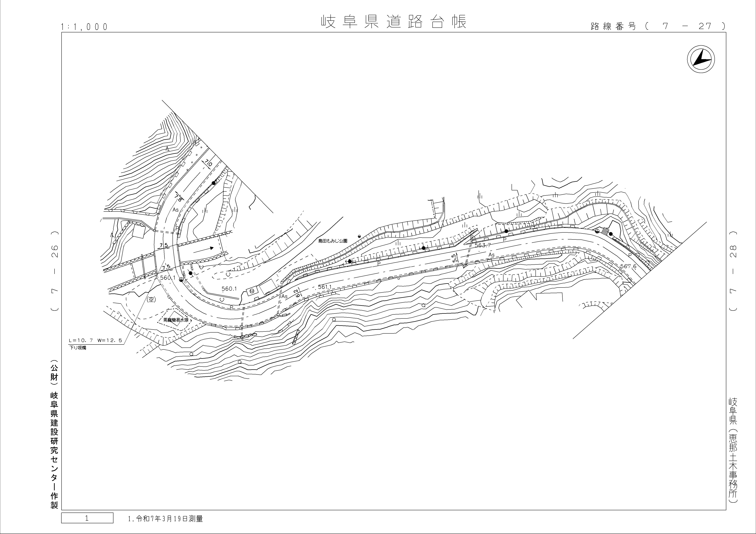
Task: Click bridge dimensions L=10.7 W=12.5 text
Action: [95, 340]
